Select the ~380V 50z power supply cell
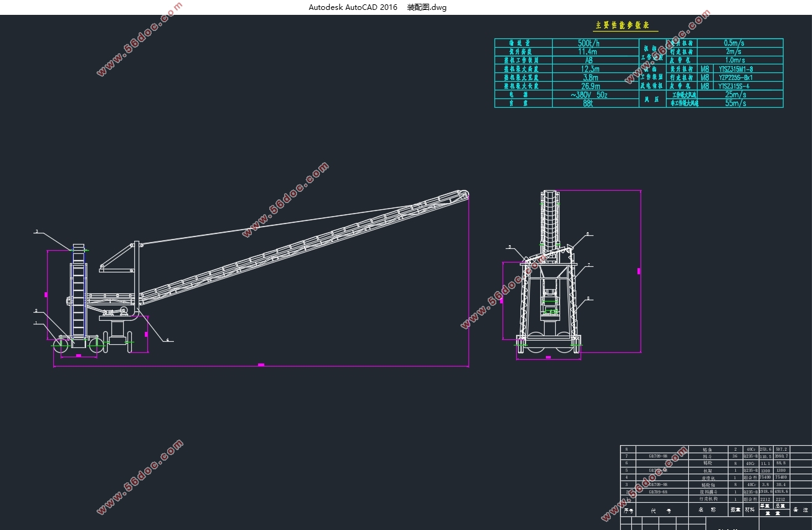This screenshot has height=530, width=812. 589,95
